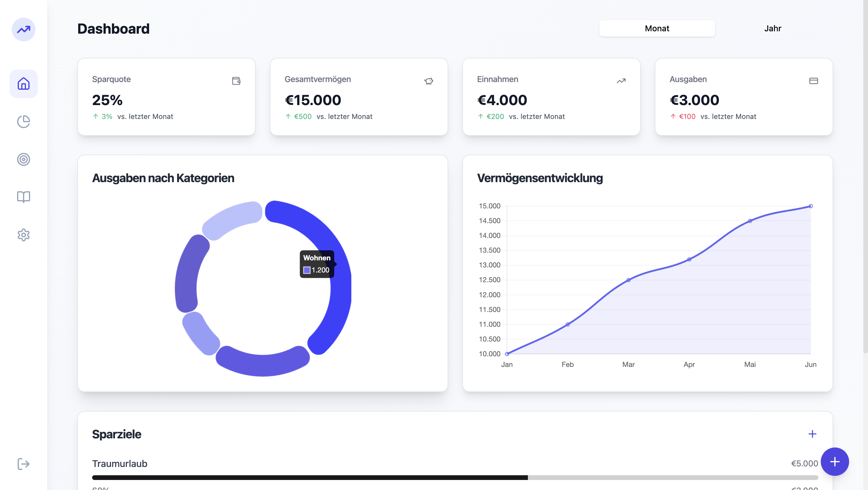
Task: Click the Sparquote 25% value
Action: tap(107, 100)
